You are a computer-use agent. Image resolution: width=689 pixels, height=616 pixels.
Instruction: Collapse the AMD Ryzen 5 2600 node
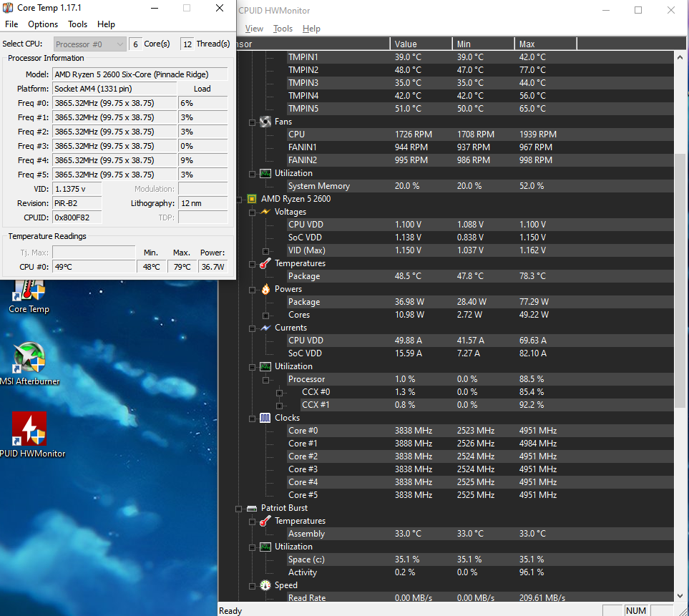(x=238, y=200)
